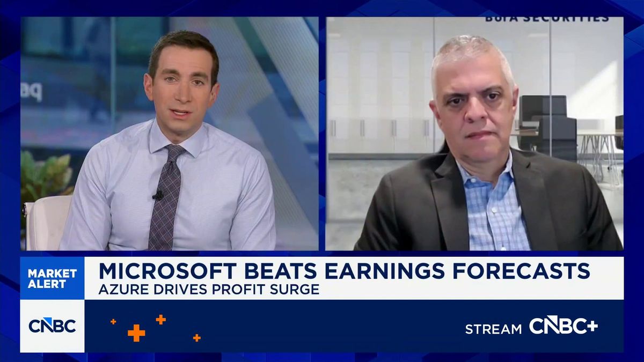Click the large orange plus symbol

coord(136,333)
